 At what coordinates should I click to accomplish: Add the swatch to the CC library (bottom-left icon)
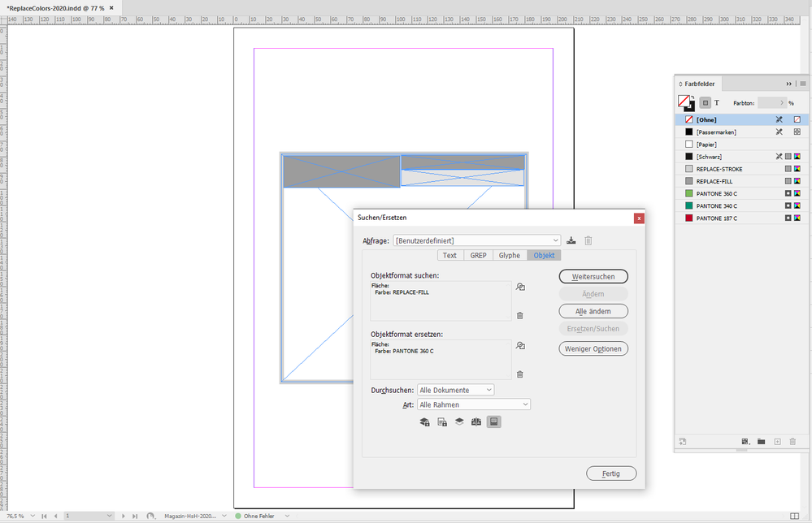click(x=683, y=442)
